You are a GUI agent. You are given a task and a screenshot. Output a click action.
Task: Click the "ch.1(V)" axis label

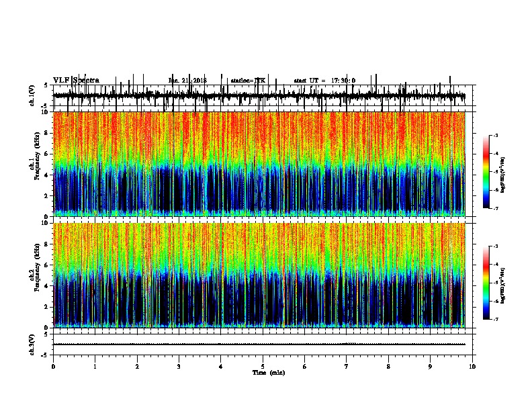coord(32,95)
